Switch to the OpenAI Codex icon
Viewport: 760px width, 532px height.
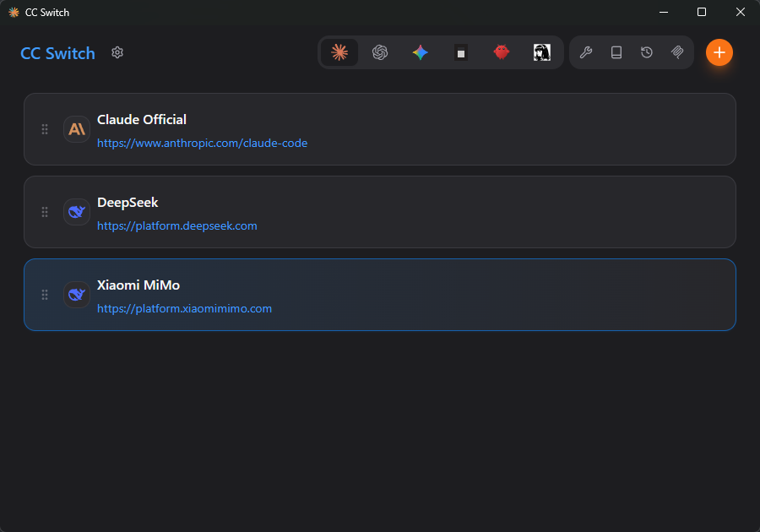380,52
